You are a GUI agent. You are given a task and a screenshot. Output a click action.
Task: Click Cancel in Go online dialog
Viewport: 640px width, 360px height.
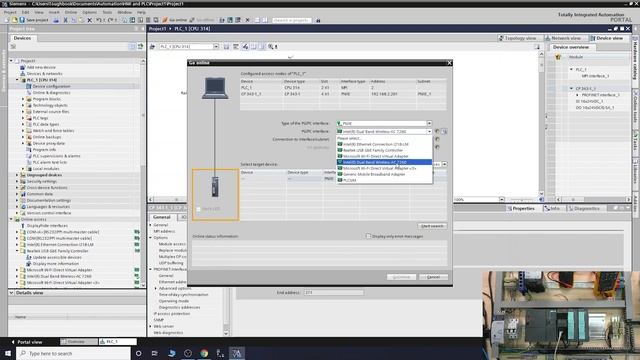pos(433,277)
